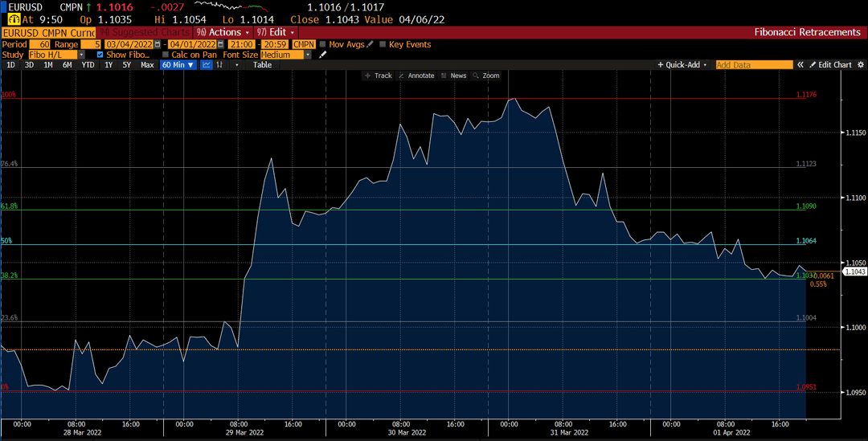Image resolution: width=868 pixels, height=441 pixels.
Task: Select YTD time range tab
Action: pos(88,65)
